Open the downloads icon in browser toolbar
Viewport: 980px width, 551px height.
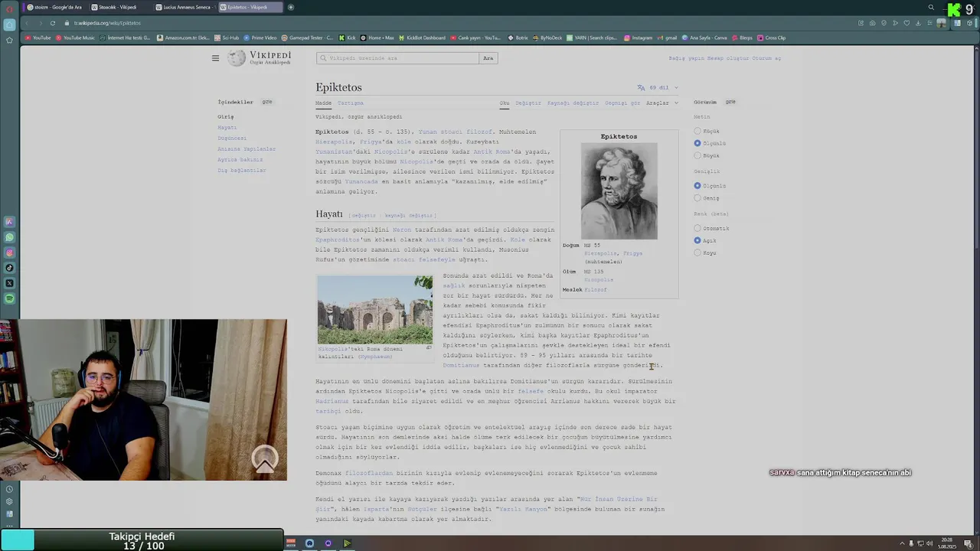(917, 23)
